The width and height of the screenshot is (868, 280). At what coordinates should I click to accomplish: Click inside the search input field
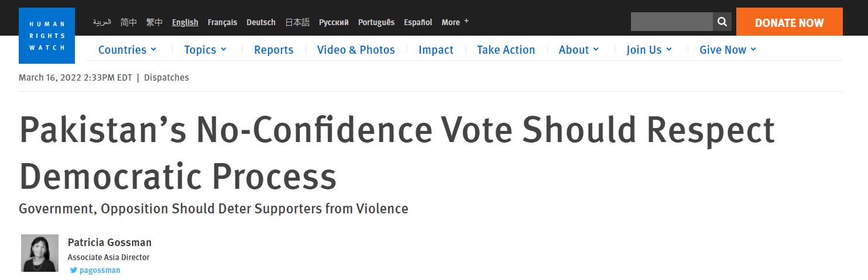coord(671,22)
